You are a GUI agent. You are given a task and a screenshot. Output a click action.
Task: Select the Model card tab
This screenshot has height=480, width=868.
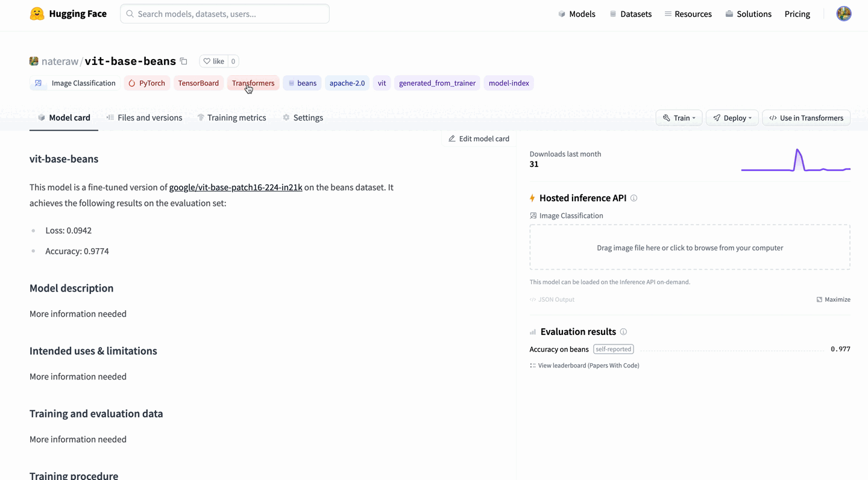pos(64,117)
